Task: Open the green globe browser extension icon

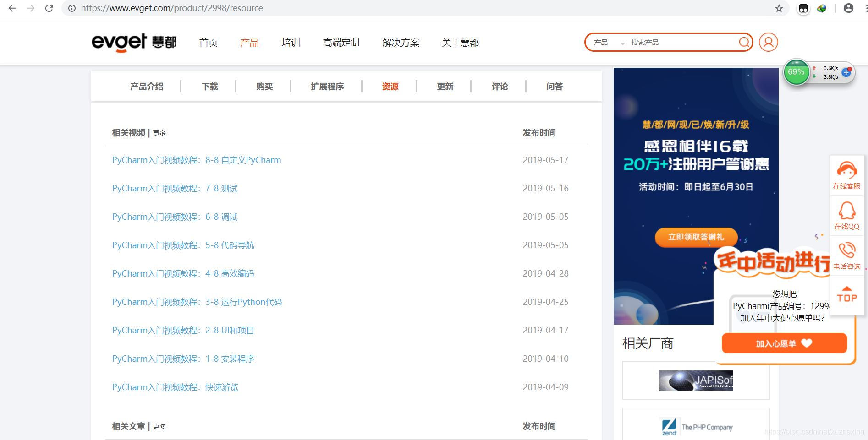Action: [x=822, y=8]
